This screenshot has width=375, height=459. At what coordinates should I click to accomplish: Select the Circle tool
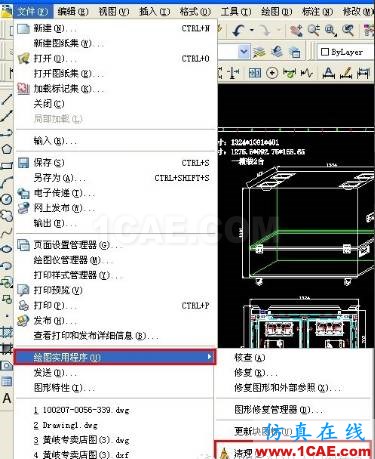[x=7, y=199]
